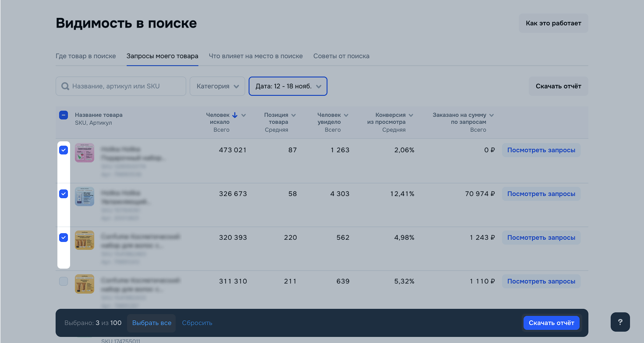The image size is (644, 343).
Task: Open the blue Holika product thumbnail
Action: click(85, 196)
